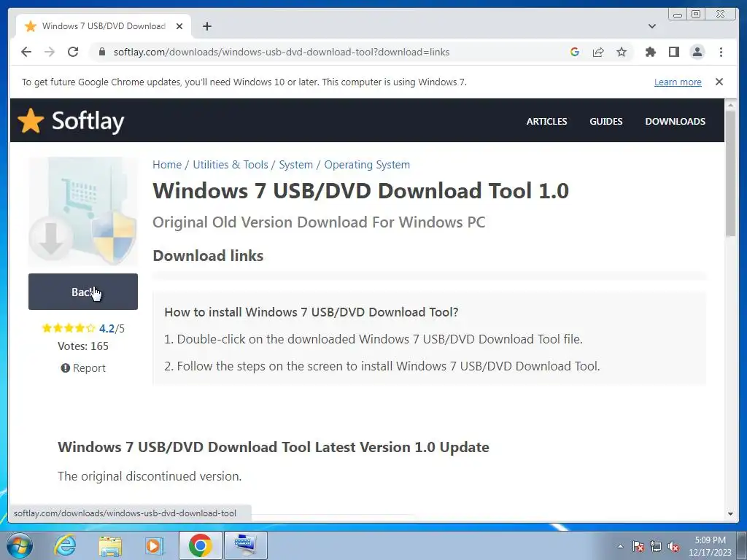
Task: Toggle the Chrome side panel icon
Action: click(673, 52)
